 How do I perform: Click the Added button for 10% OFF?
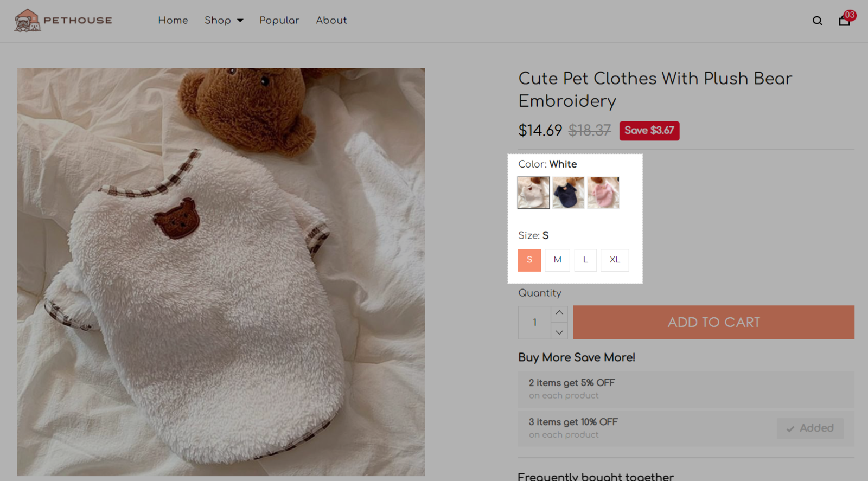pyautogui.click(x=810, y=428)
